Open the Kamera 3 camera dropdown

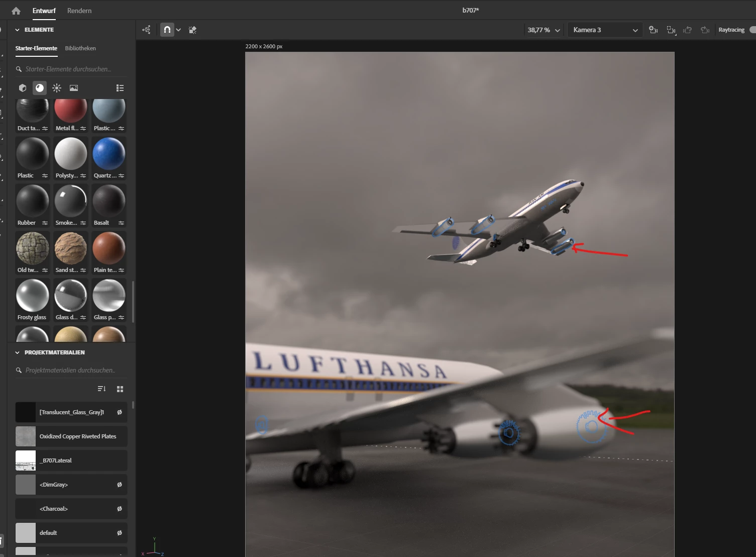[605, 30]
